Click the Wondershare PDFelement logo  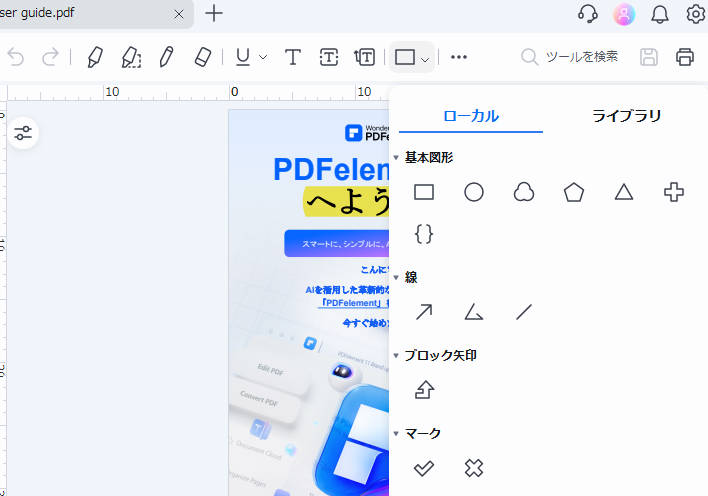pyautogui.click(x=367, y=133)
